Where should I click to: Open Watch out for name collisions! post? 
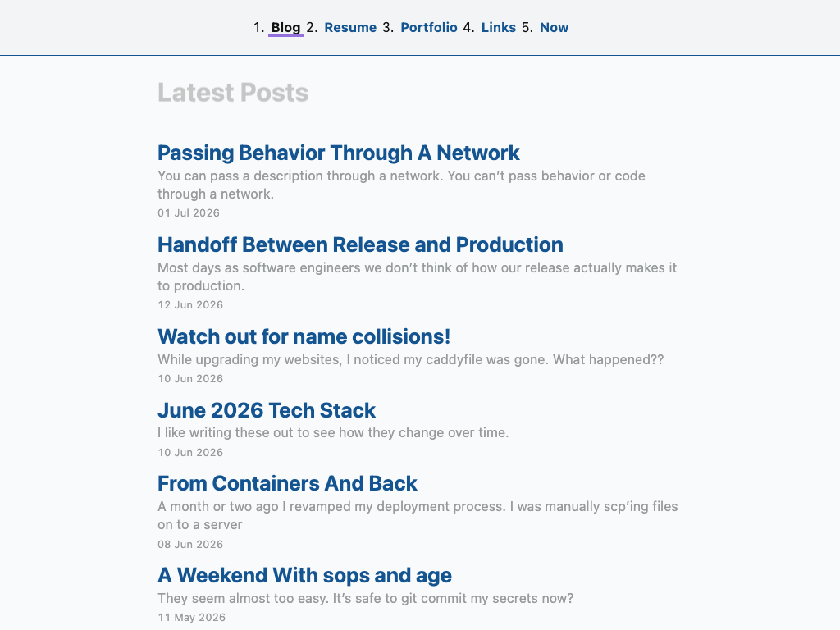tap(304, 336)
